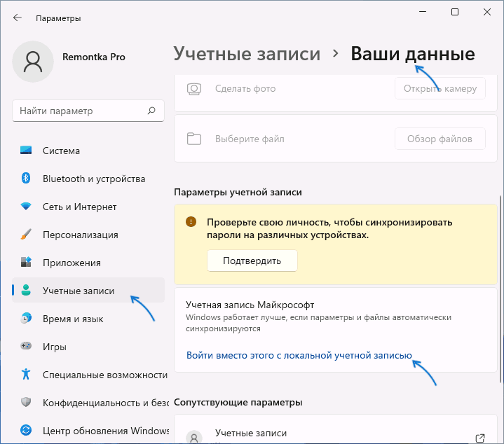Image resolution: width=504 pixels, height=444 pixels.
Task: Open Система settings via monitor icon
Action: pos(26,151)
